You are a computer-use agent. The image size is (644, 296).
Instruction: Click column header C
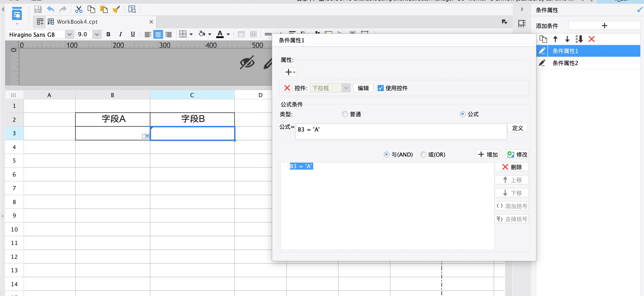point(192,95)
